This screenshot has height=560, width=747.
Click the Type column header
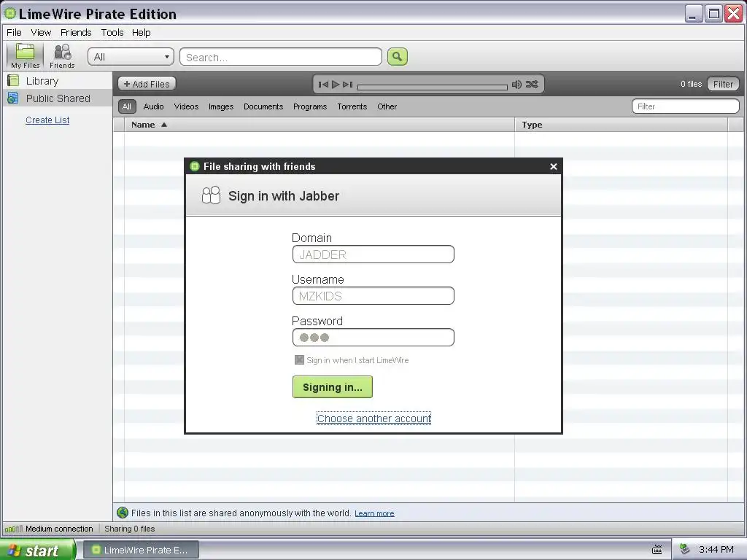pos(622,125)
